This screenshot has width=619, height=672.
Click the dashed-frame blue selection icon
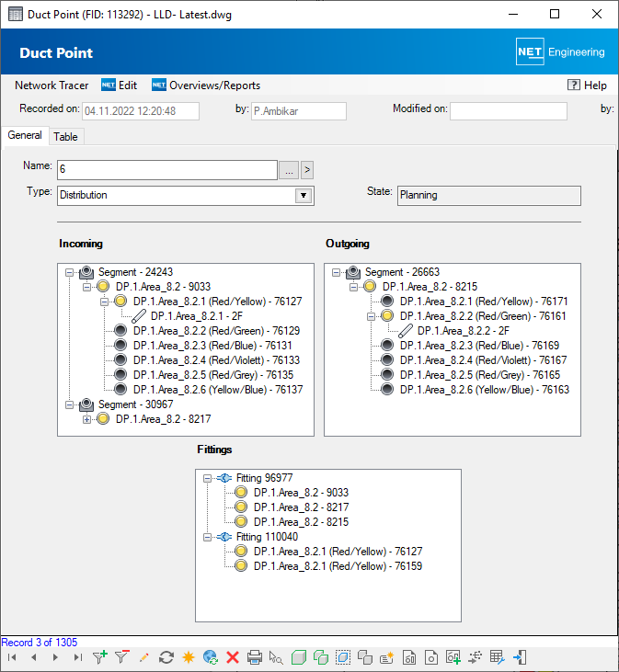pyautogui.click(x=343, y=657)
